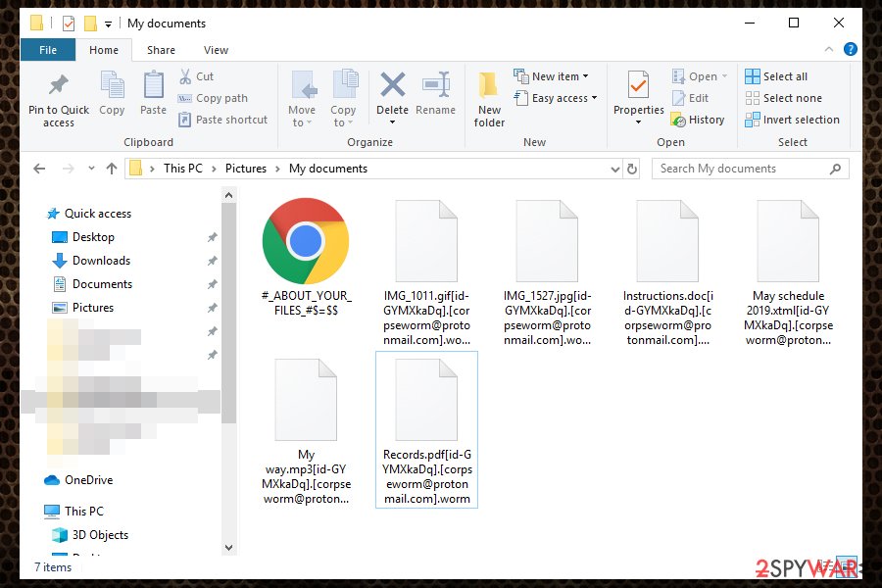Click This PC in the address bar
882x588 pixels.
pyautogui.click(x=183, y=169)
